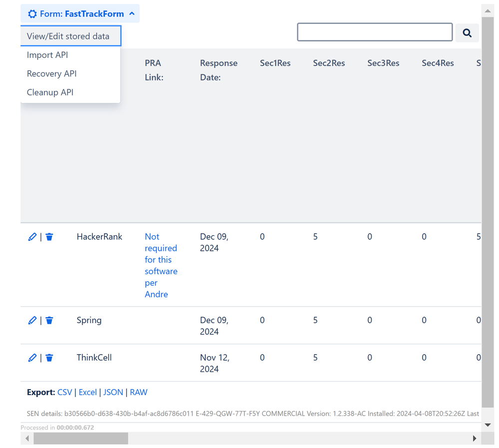Open the Recovery API option

pyautogui.click(x=51, y=73)
